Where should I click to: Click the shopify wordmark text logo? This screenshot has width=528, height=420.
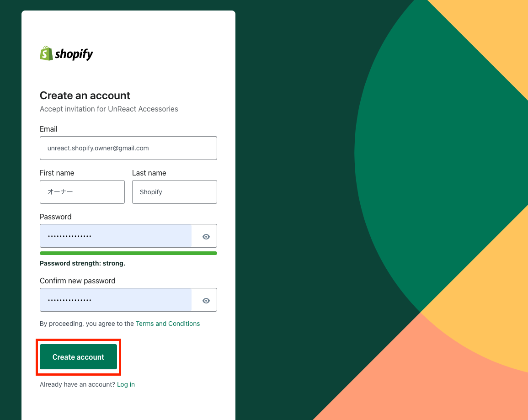click(74, 54)
